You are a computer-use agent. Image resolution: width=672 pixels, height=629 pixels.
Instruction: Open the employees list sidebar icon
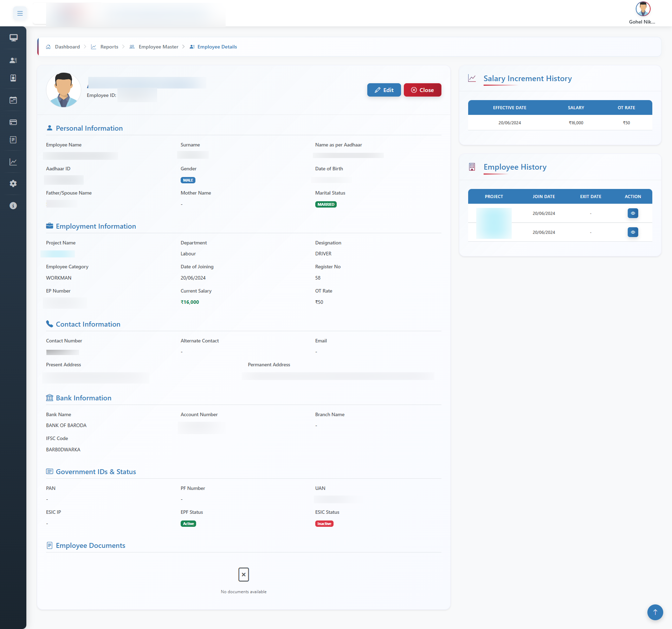point(13,60)
